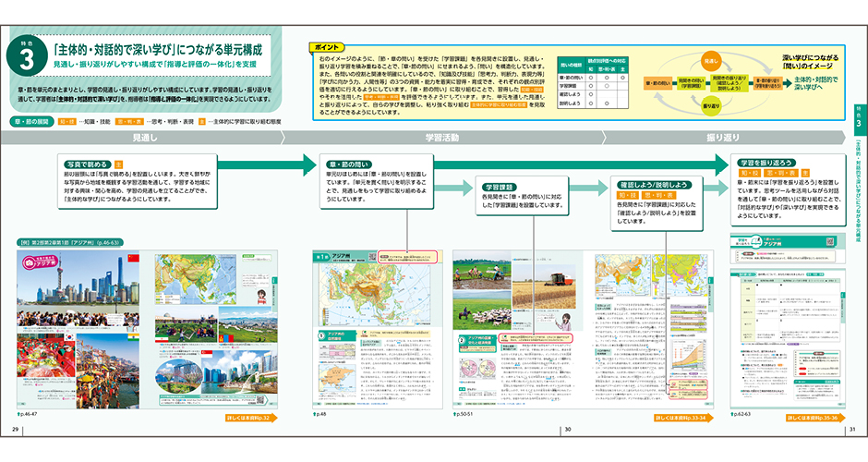Viewport: 868px width, 462px height.
Task: Click the China flag on the skyline photo
Action: (133, 258)
